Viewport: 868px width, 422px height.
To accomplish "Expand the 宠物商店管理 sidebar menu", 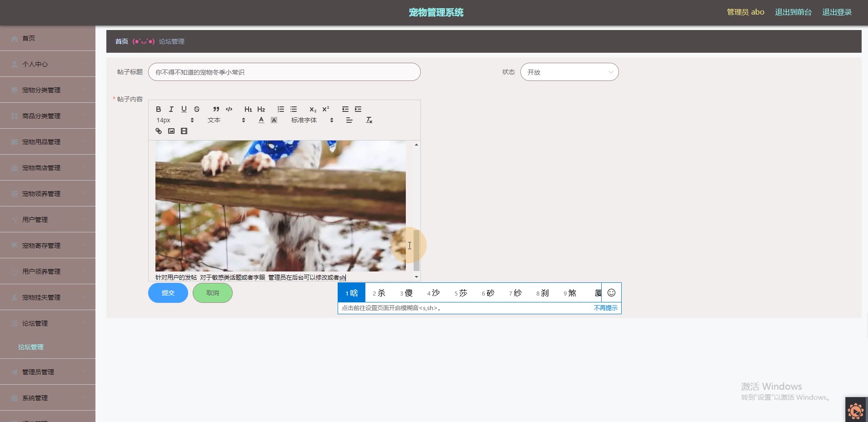I will 48,168.
